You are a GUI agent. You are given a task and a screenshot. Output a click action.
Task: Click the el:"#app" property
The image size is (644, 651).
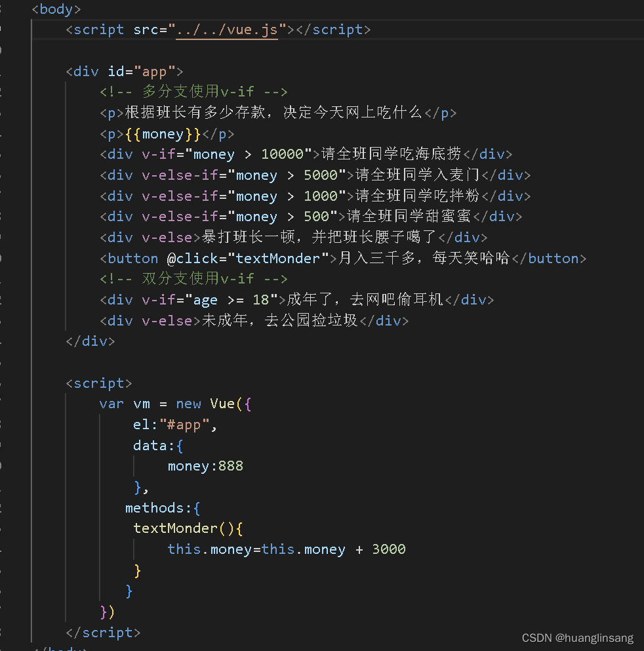(174, 425)
